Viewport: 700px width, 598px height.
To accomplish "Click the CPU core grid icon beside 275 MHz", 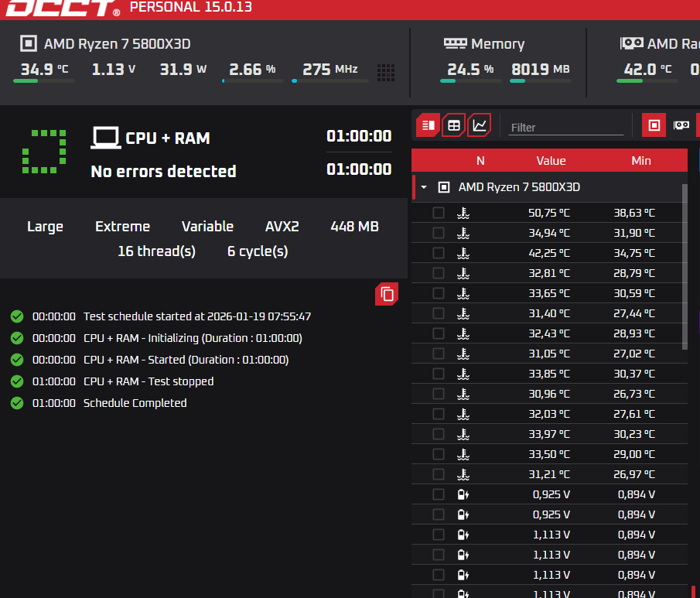I will point(386,73).
